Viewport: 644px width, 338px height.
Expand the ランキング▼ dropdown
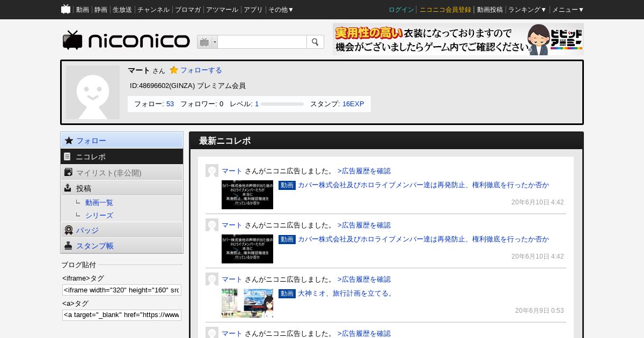(x=528, y=10)
